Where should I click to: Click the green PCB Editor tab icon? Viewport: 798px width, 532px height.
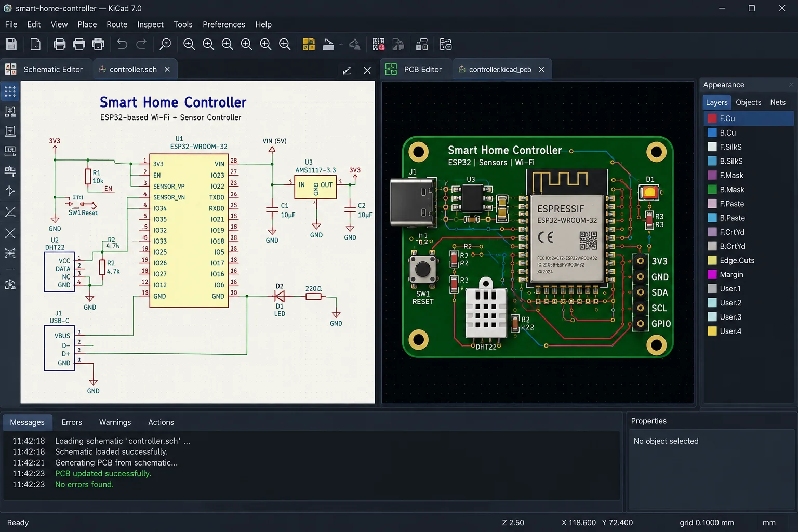(391, 69)
